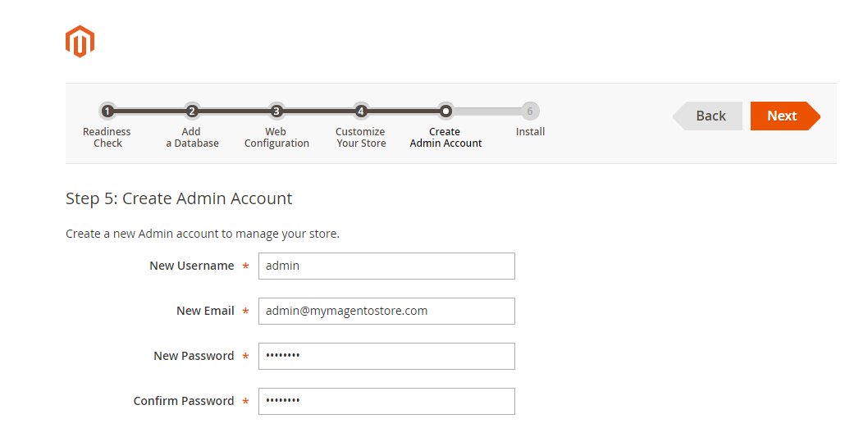Go back with the Back button
Viewport: 868px width, 437px height.
pyautogui.click(x=710, y=116)
